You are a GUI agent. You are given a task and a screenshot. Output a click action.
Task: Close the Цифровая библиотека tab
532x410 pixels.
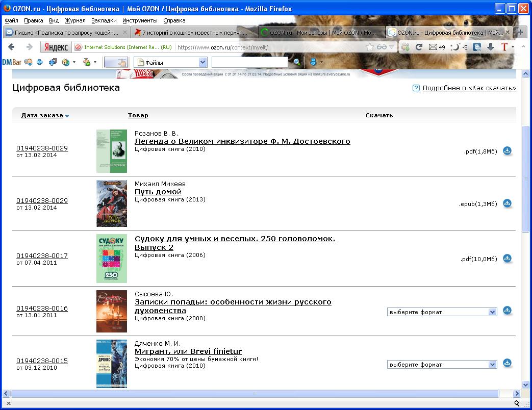click(507, 32)
